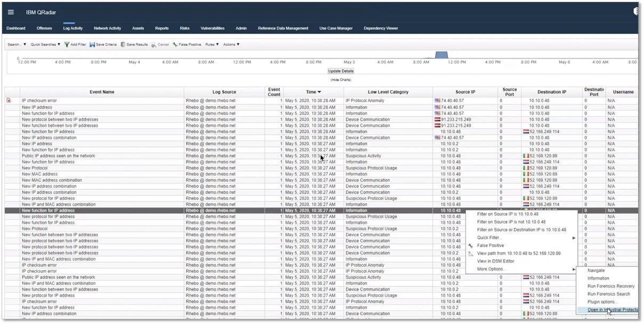Viewport: 644px width, 324px height.
Task: Switch to the Dashboard tab
Action: pyautogui.click(x=15, y=28)
